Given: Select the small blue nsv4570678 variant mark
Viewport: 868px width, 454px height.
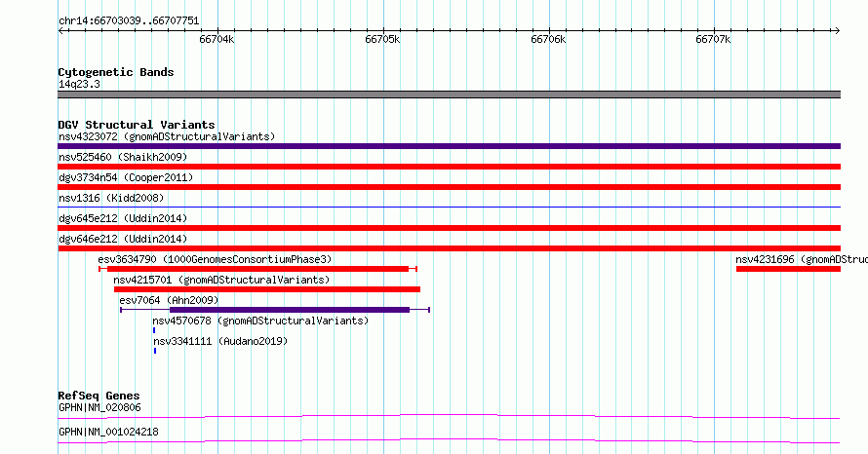Looking at the screenshot, I should coord(154,330).
